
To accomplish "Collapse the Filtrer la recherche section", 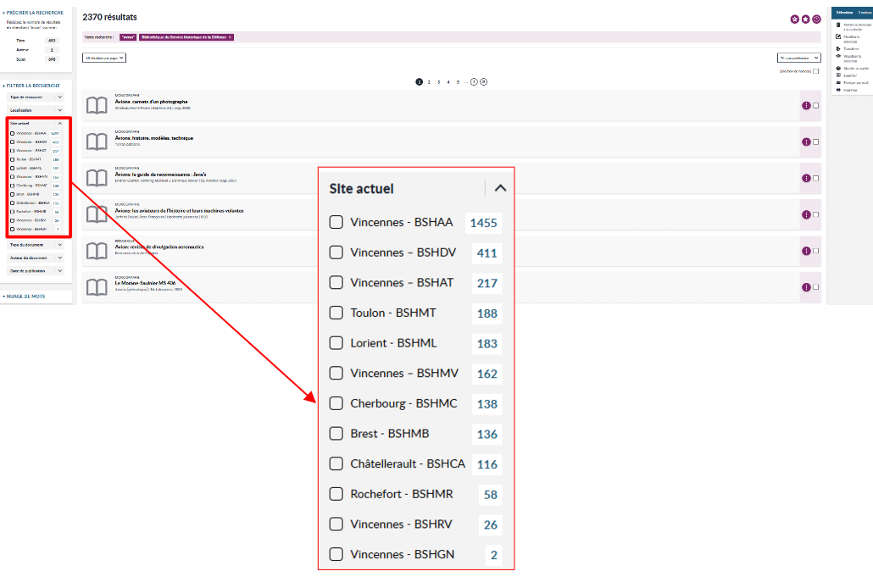I will point(31,86).
